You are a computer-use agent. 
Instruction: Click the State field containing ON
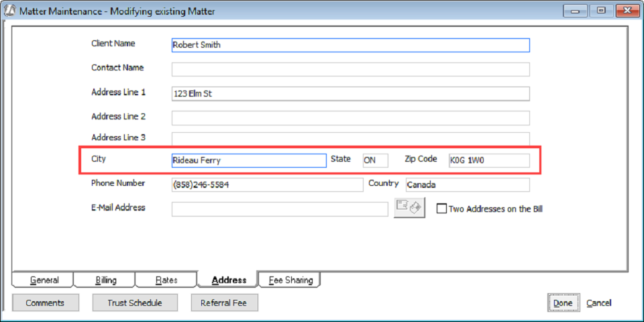[376, 160]
